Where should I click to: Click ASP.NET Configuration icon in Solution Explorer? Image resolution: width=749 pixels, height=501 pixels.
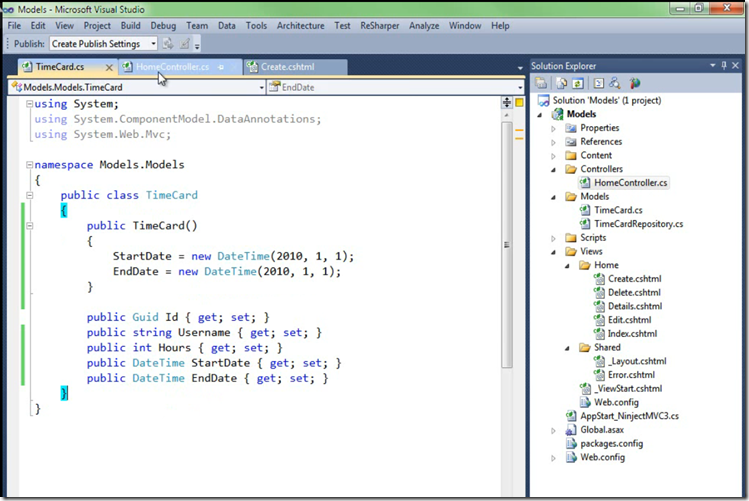coord(635,83)
